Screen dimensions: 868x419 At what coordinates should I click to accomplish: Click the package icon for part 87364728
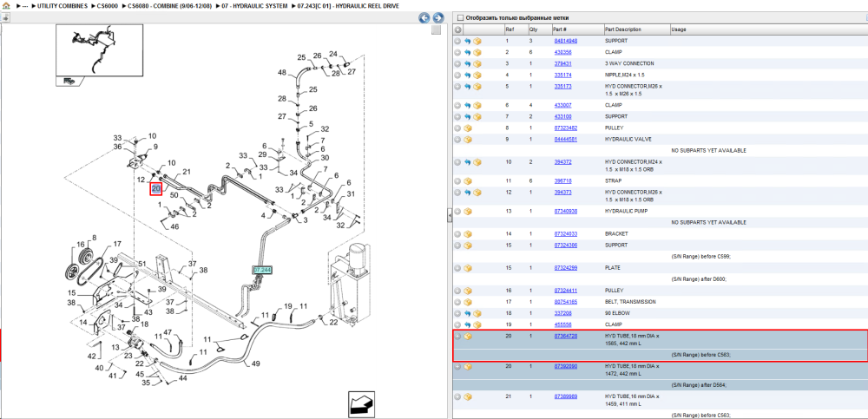pyautogui.click(x=468, y=336)
